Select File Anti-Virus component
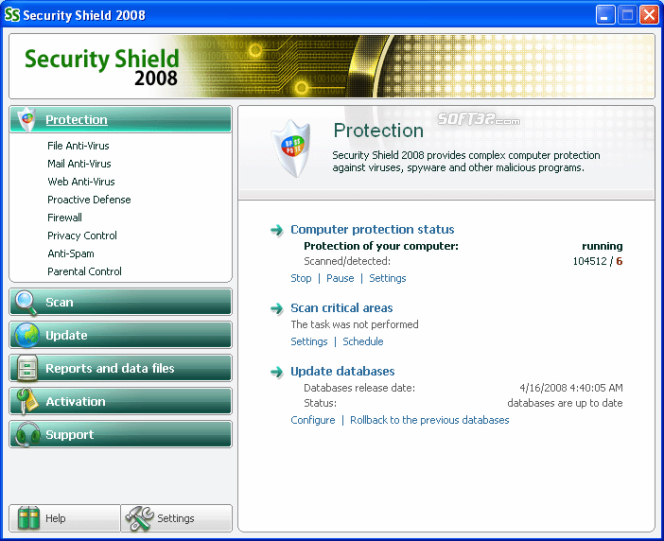This screenshot has width=664, height=541. pos(78,146)
